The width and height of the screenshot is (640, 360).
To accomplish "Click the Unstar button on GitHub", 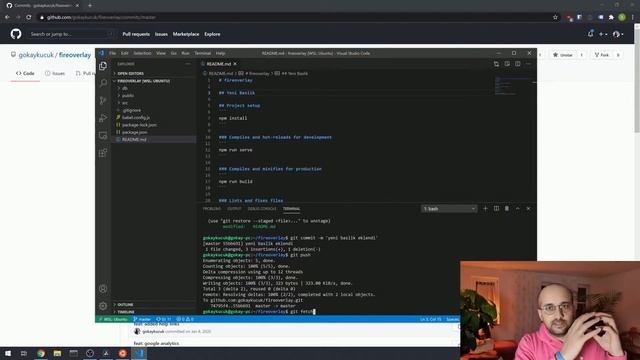I will (x=563, y=55).
